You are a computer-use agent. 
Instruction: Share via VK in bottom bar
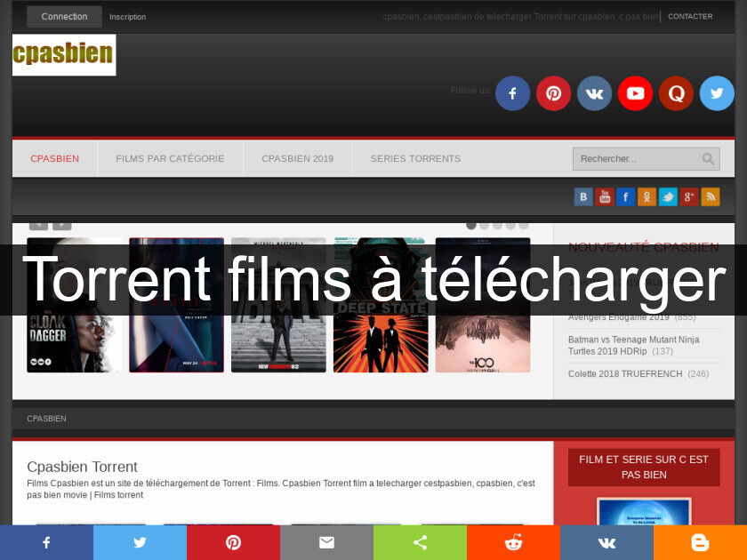click(606, 543)
